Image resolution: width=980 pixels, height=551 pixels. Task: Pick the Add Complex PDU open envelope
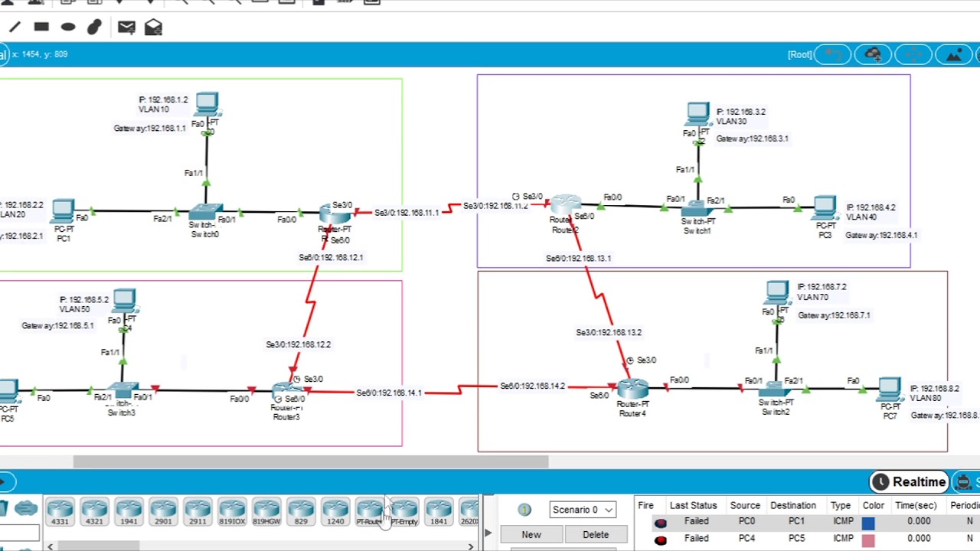tap(153, 28)
